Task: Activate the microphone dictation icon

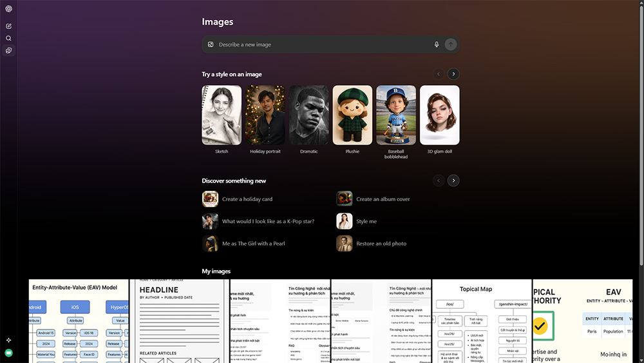Action: click(x=437, y=44)
